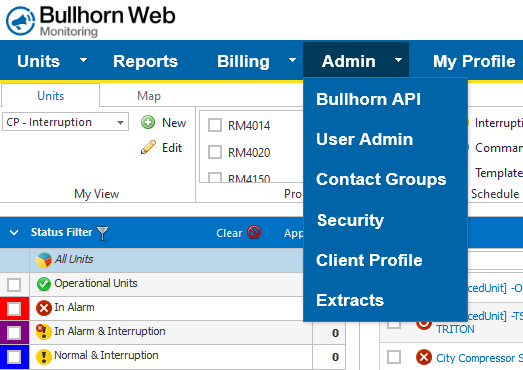Screen dimensions: 523x370
Task: Click the Edit view button label
Action: coord(172,147)
